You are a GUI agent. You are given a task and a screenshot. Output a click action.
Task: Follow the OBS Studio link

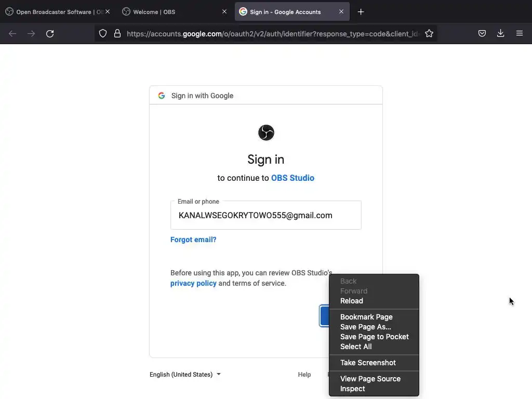(x=292, y=178)
